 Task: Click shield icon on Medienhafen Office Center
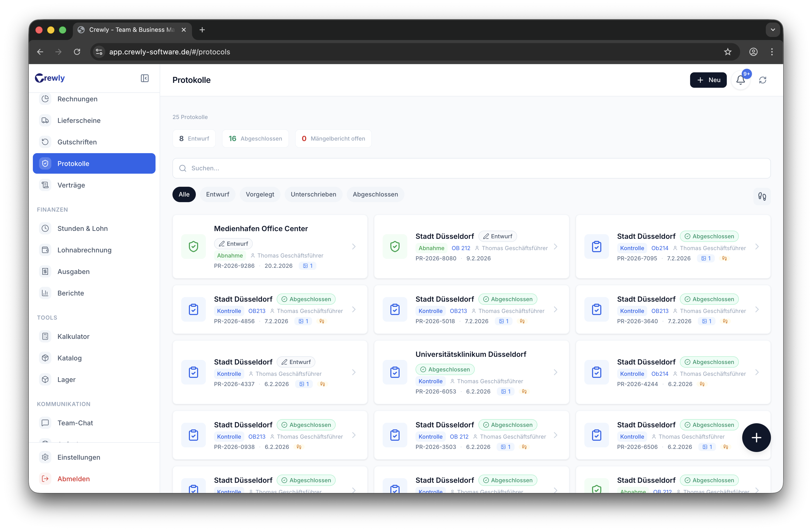point(194,247)
